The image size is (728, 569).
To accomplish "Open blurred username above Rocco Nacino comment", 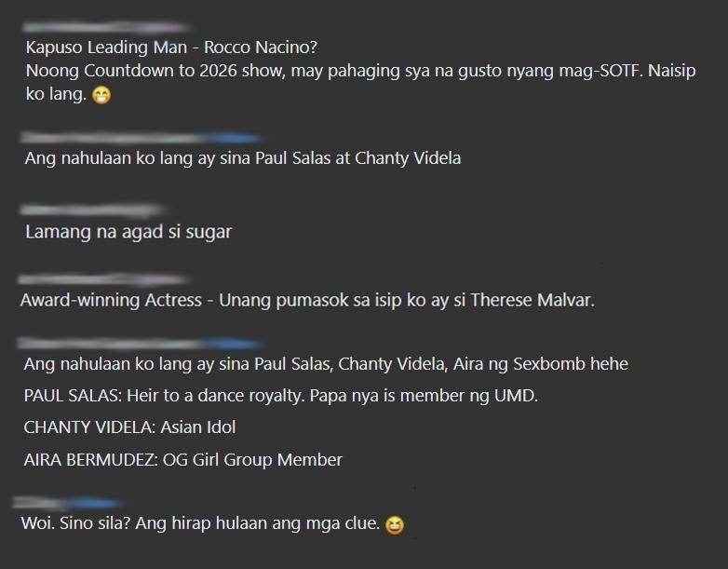I will (107, 28).
